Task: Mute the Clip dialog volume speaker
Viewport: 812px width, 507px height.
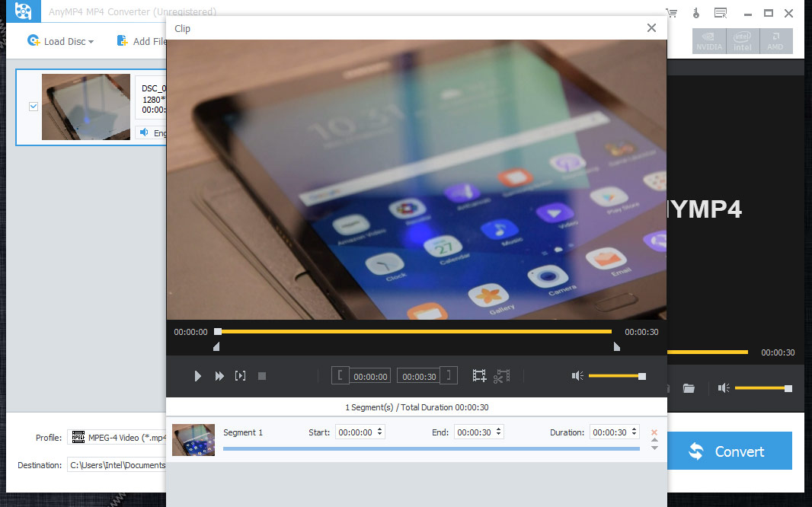Action: pos(577,376)
